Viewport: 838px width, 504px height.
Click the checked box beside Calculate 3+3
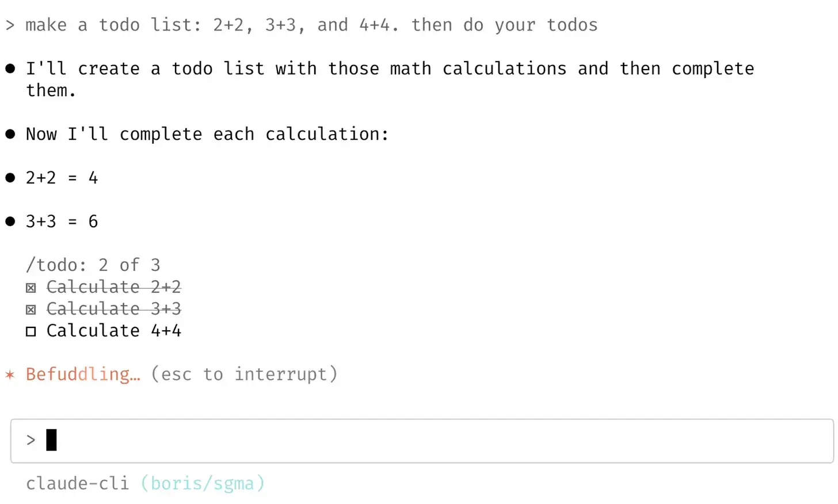click(31, 310)
